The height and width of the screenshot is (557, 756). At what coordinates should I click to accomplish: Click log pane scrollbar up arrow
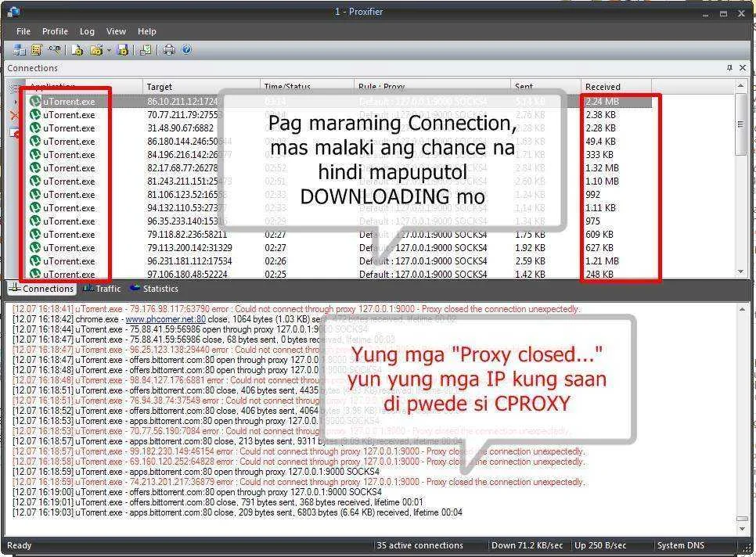pyautogui.click(x=742, y=309)
